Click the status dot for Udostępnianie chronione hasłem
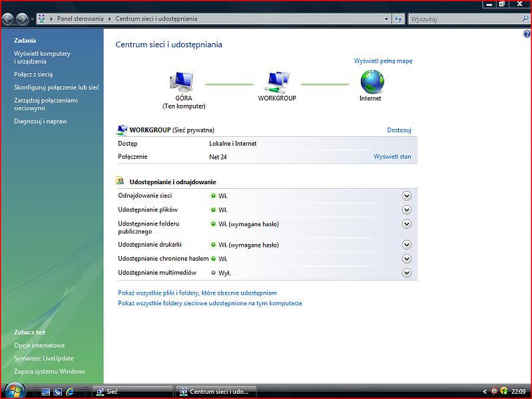532x399 pixels. (x=213, y=259)
